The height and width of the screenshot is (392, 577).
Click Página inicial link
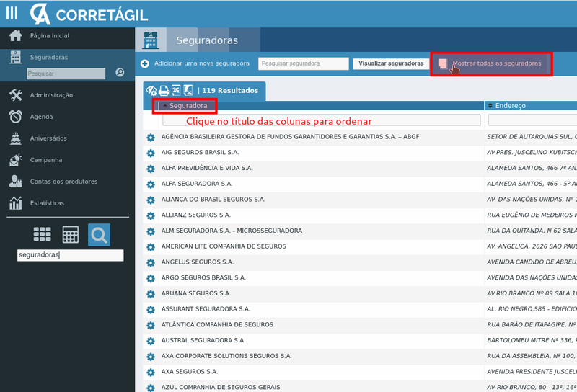[x=49, y=36]
